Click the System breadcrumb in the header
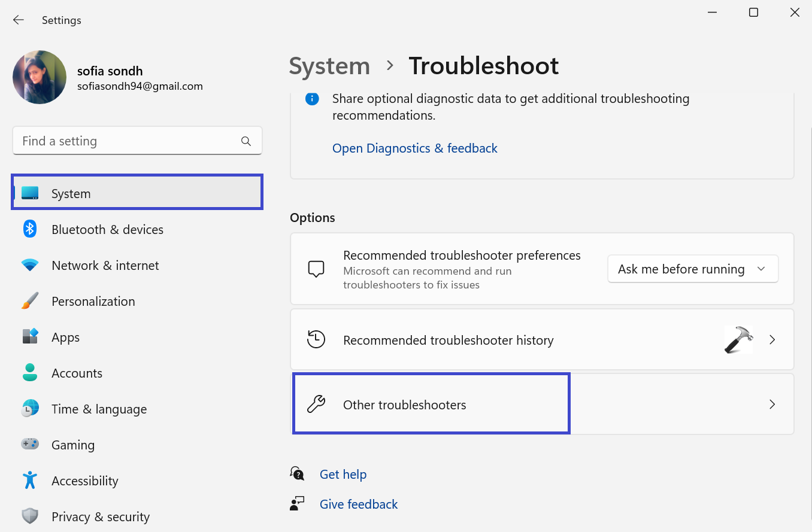812x532 pixels. click(x=329, y=66)
